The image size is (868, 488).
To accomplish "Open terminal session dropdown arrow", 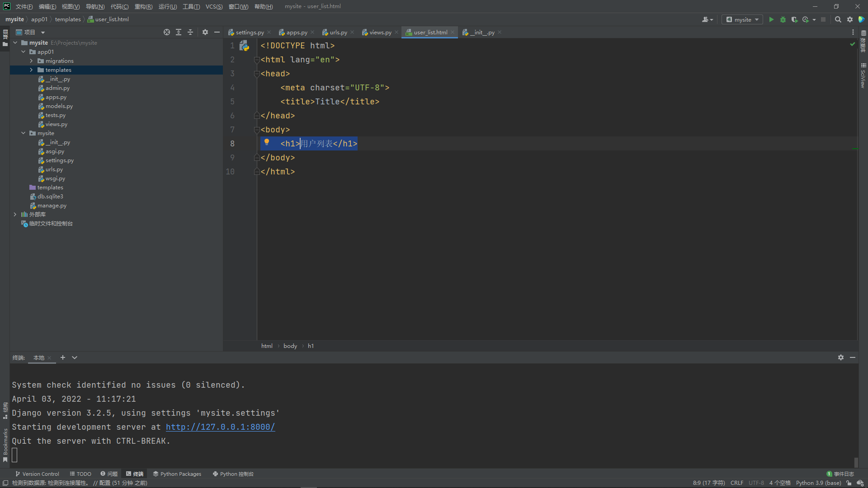I will click(75, 357).
